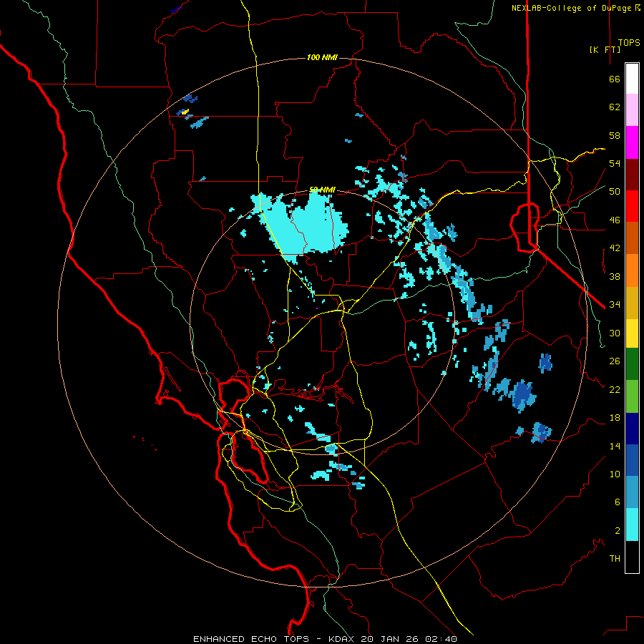Click the "50 NMI" range ring label

click(322, 190)
